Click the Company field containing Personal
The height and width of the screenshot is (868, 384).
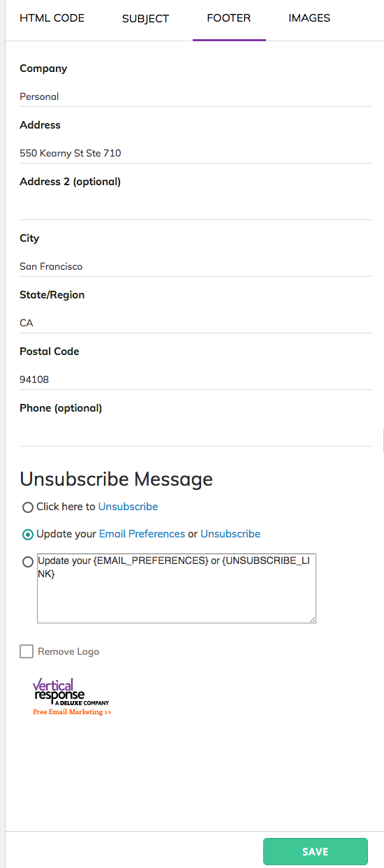click(195, 96)
